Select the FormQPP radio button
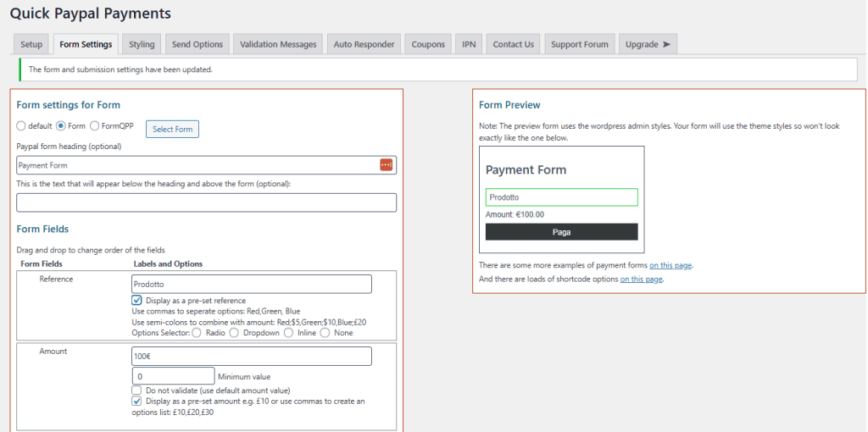This screenshot has width=868, height=432. click(x=95, y=125)
